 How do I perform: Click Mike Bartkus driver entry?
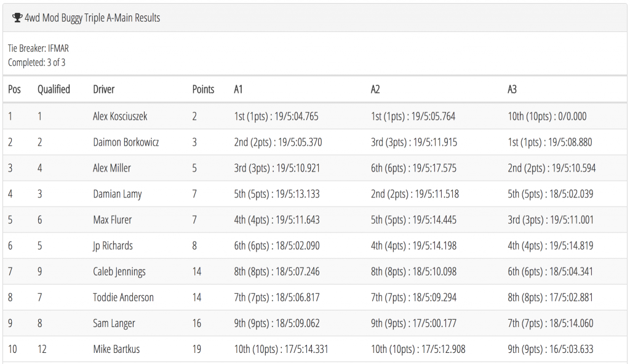(x=116, y=349)
